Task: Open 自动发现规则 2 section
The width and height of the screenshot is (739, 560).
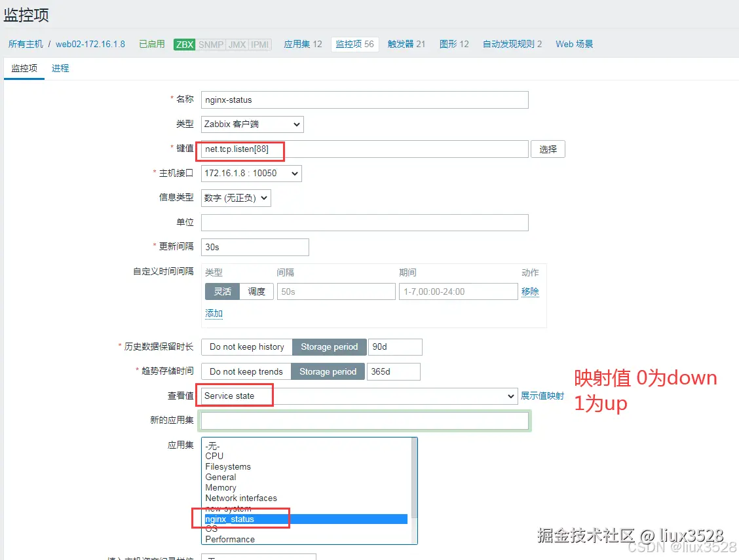Action: (512, 44)
